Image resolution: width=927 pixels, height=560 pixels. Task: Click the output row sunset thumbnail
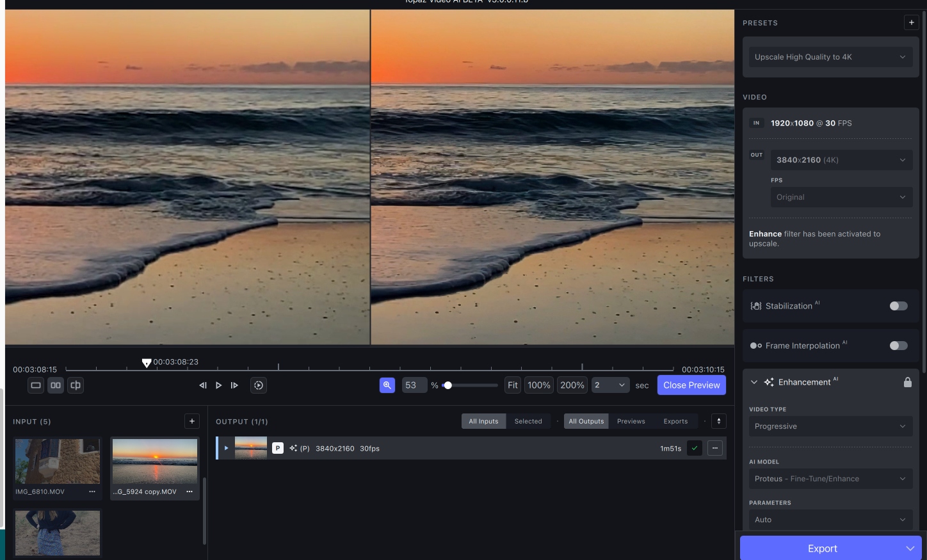point(251,448)
